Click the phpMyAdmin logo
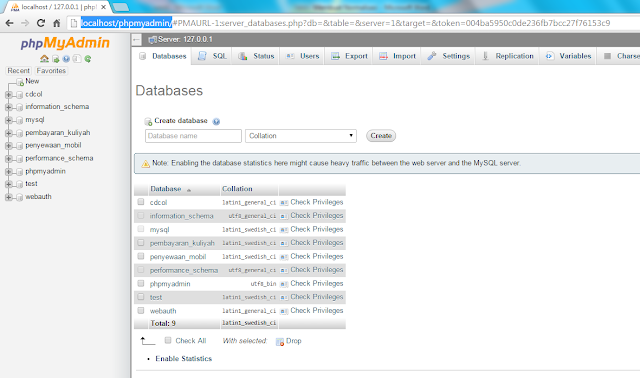The image size is (640, 378). (65, 43)
